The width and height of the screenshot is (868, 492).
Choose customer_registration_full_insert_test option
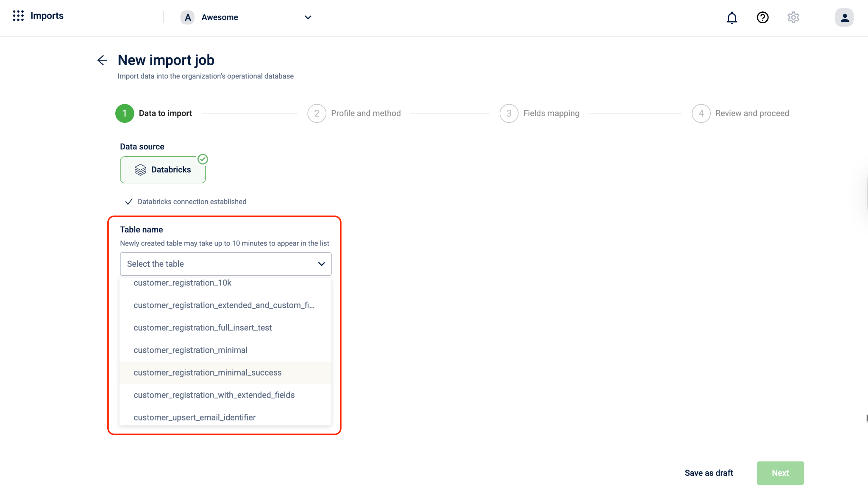203,328
